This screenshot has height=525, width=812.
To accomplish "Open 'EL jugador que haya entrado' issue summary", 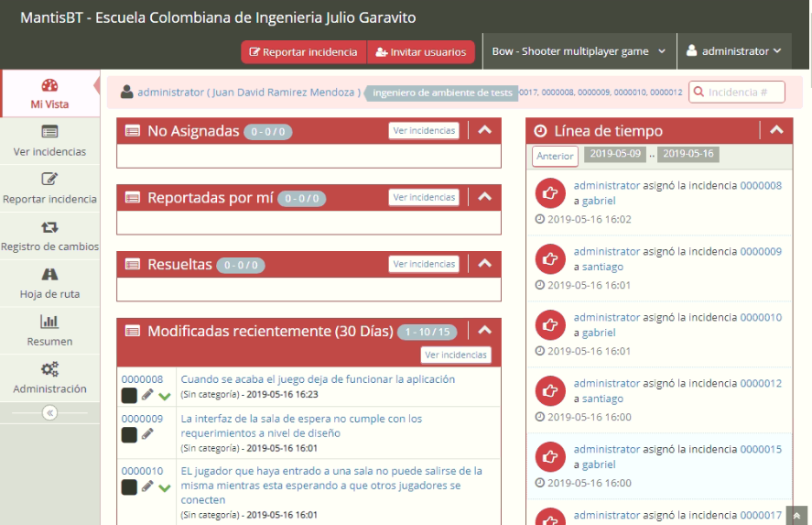I will coord(331,486).
